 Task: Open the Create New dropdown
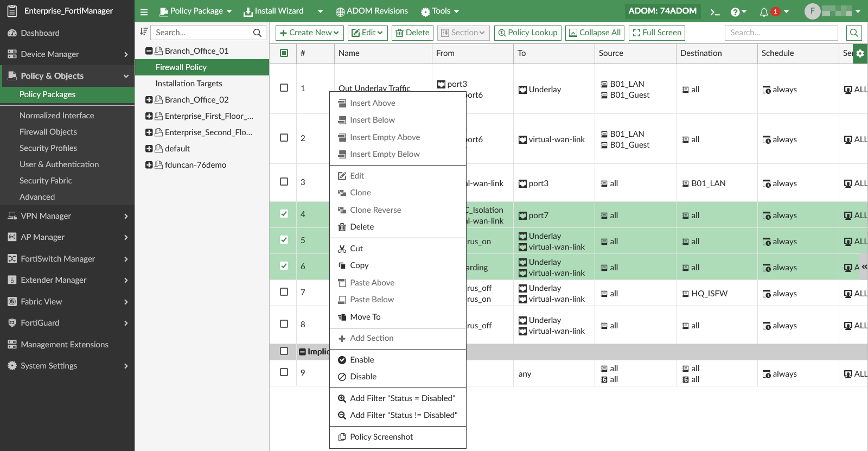309,33
